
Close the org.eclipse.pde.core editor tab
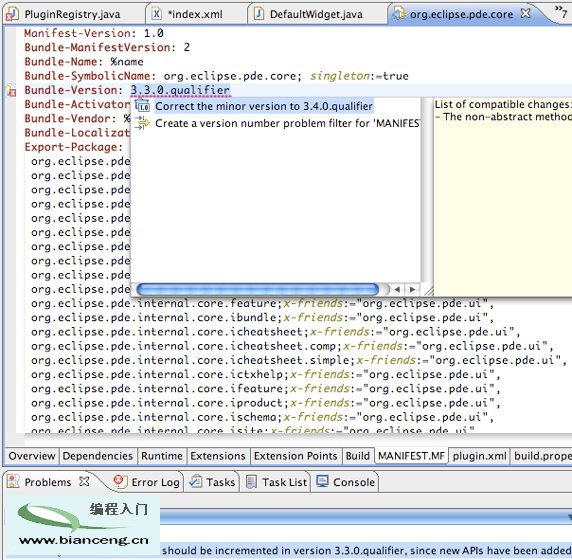point(526,13)
